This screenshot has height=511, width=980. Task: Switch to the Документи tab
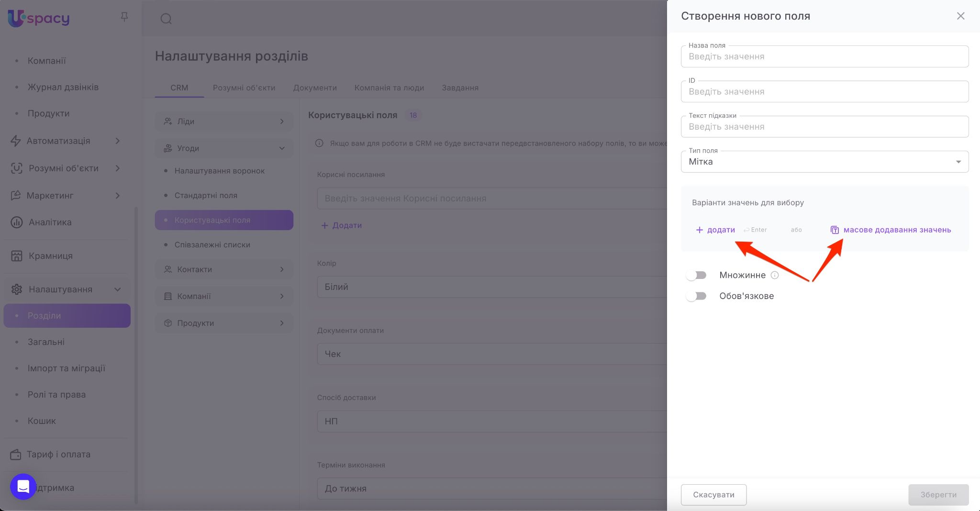[315, 88]
